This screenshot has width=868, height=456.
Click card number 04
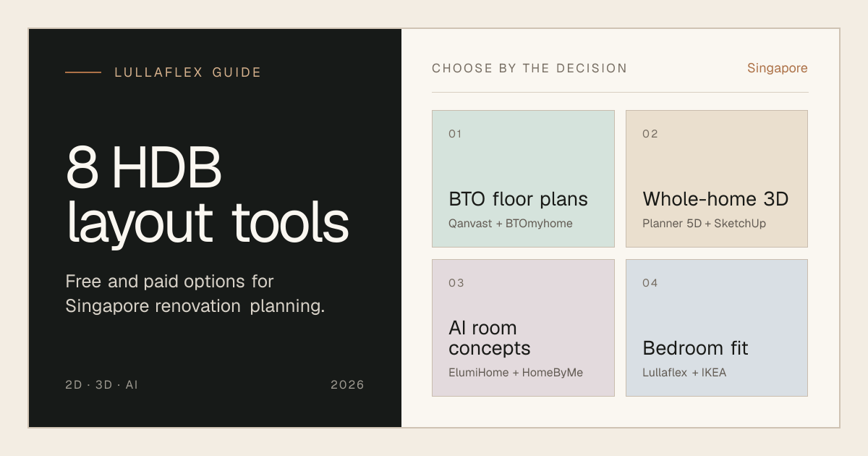[650, 282]
